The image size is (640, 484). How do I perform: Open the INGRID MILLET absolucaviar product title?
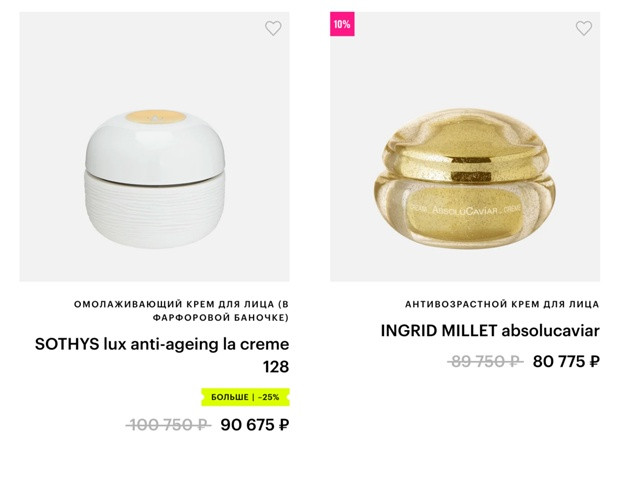[x=490, y=331]
